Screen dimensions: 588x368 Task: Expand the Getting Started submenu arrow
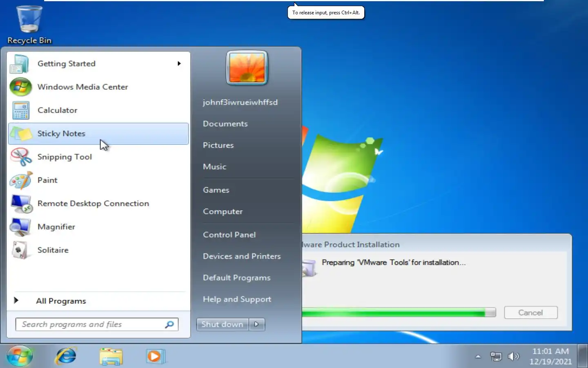(179, 63)
